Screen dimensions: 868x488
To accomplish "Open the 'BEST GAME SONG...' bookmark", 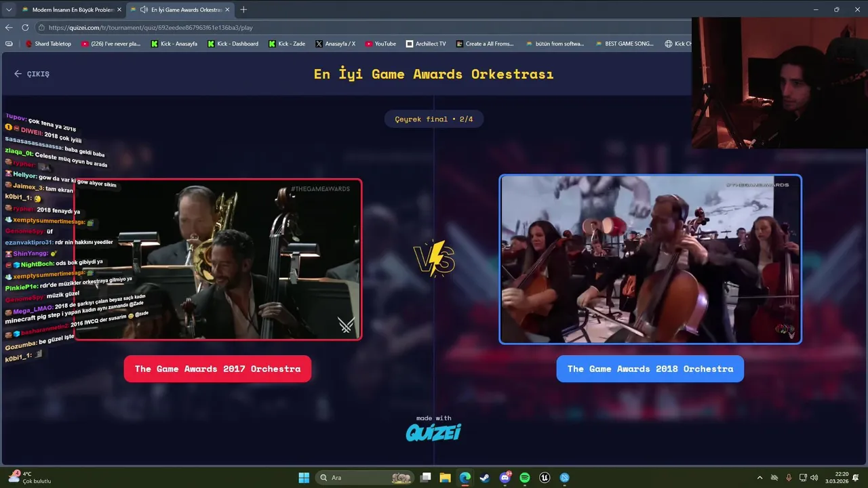I will pos(625,43).
